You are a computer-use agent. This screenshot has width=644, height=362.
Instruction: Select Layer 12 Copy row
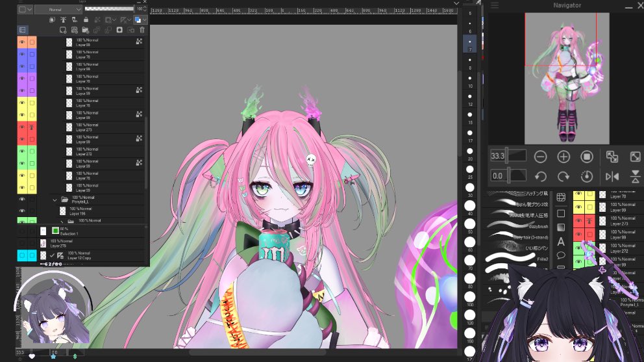93,255
